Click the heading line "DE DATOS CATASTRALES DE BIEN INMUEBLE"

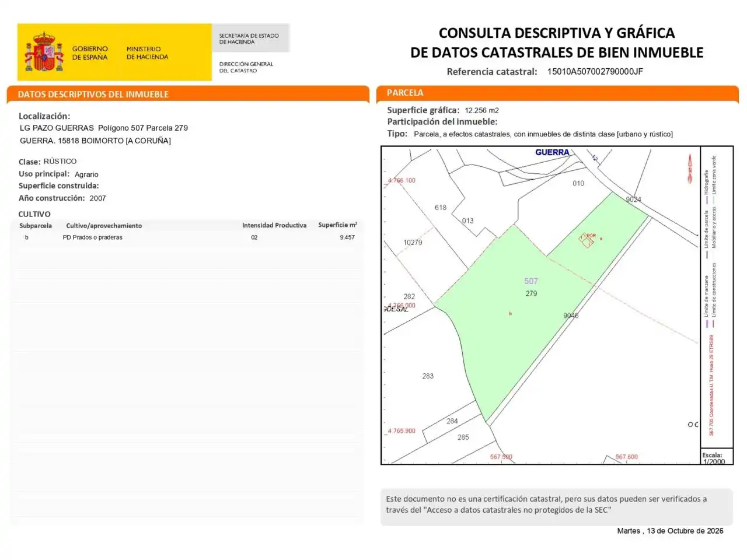coord(557,52)
